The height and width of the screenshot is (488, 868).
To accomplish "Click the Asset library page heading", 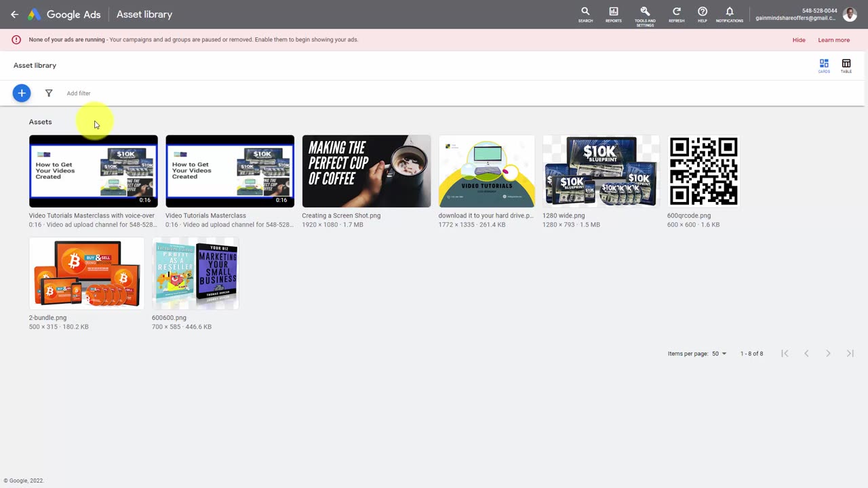I will (x=35, y=66).
